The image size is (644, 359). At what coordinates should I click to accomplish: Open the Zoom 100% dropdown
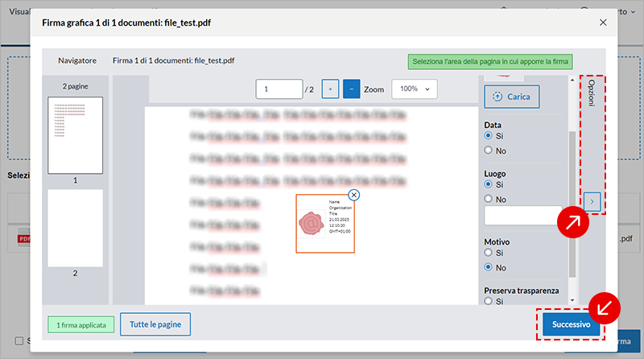click(x=415, y=89)
